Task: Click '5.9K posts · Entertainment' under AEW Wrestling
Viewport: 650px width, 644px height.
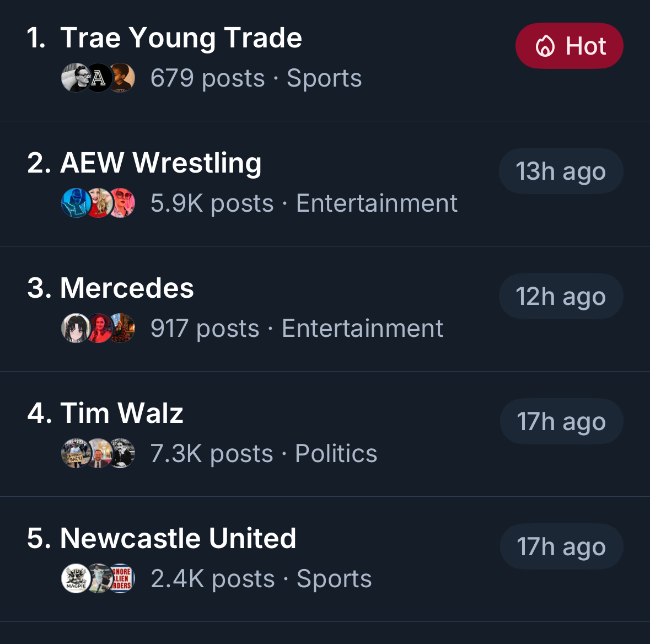Action: tap(304, 203)
